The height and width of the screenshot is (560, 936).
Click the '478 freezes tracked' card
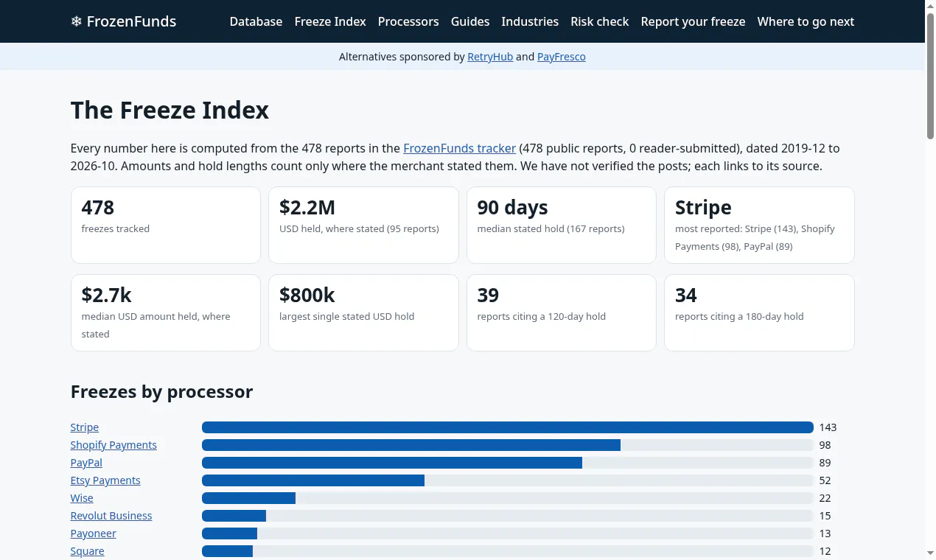pos(166,225)
